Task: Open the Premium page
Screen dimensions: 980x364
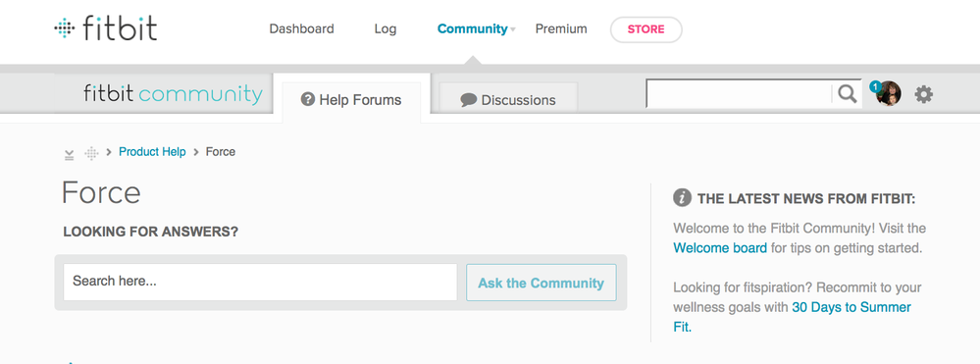Action: point(561,28)
